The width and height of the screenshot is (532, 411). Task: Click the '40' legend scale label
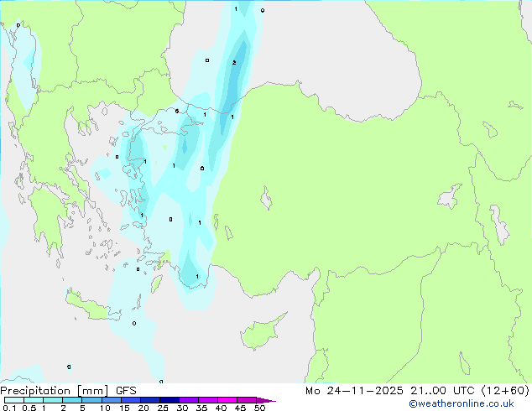pyautogui.click(x=221, y=408)
